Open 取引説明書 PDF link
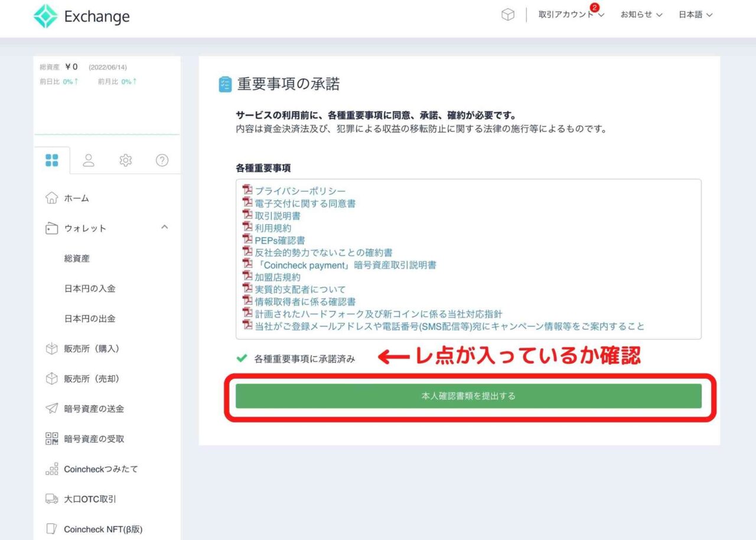 (x=278, y=216)
